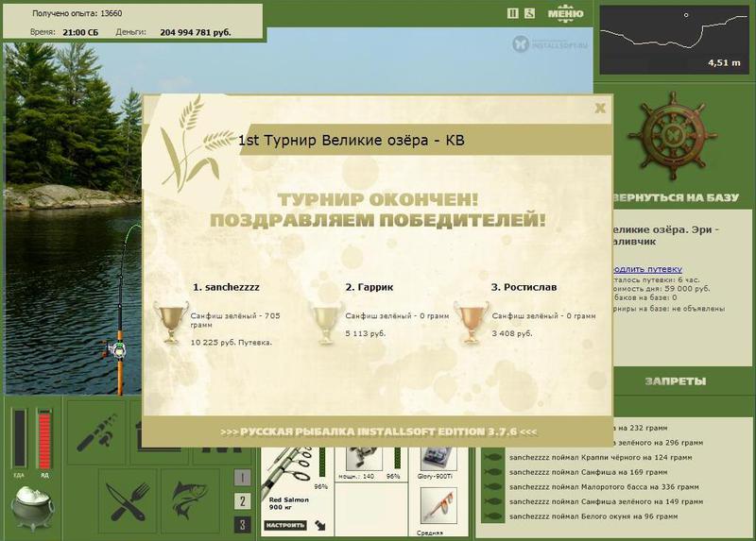Open the МЕНЮ menu
Viewport: 756px width, 541px height.
point(565,13)
